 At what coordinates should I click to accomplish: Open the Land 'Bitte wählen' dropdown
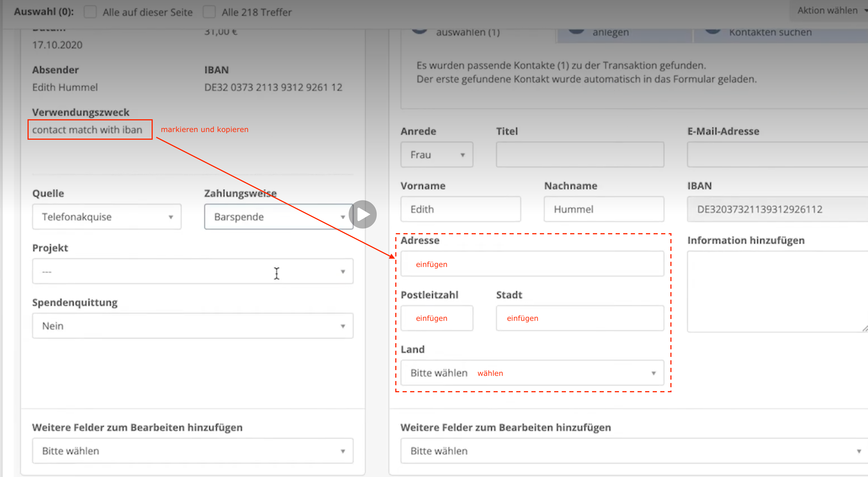[x=532, y=373]
